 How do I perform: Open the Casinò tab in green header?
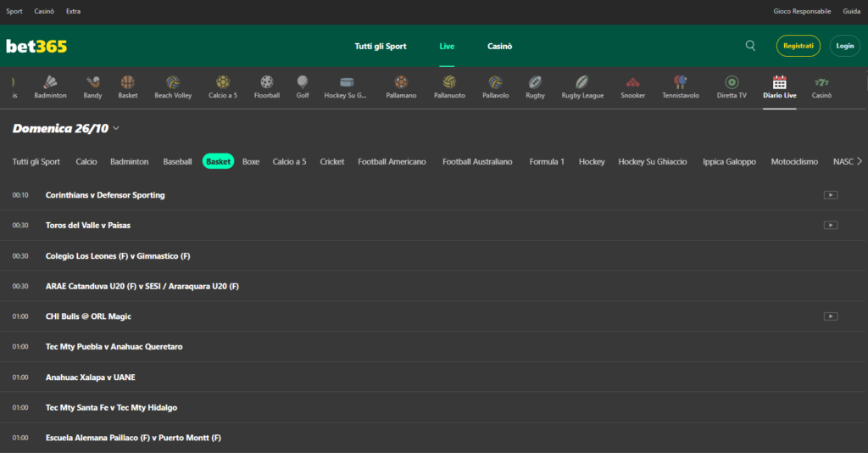499,46
